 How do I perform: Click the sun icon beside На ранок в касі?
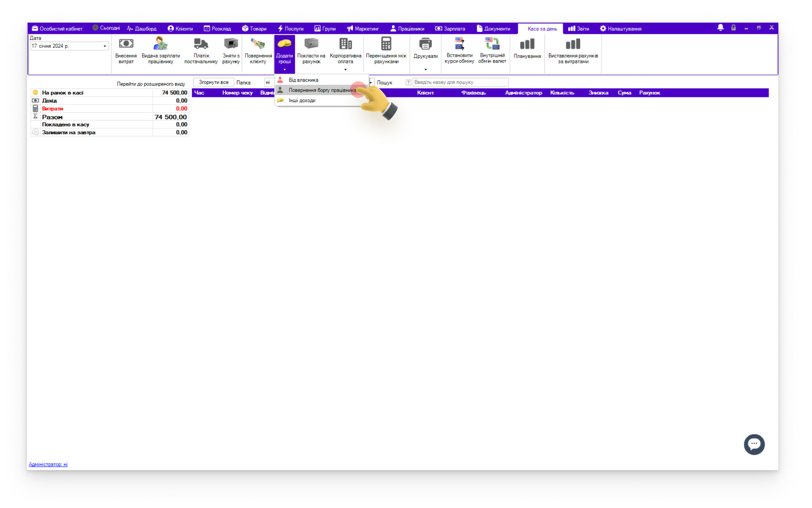point(35,92)
